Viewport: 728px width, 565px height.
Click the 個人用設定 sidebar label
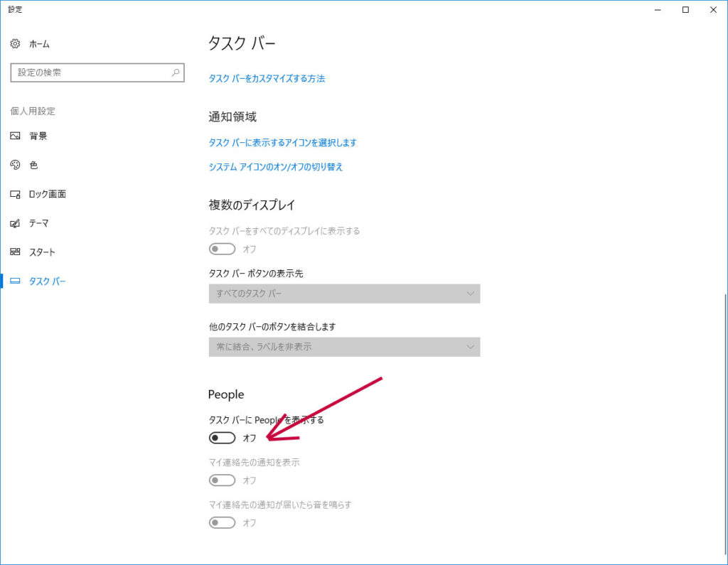[x=33, y=111]
